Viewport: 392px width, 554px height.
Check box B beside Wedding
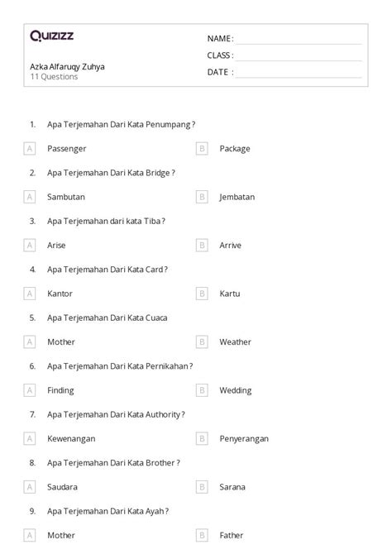pos(202,390)
